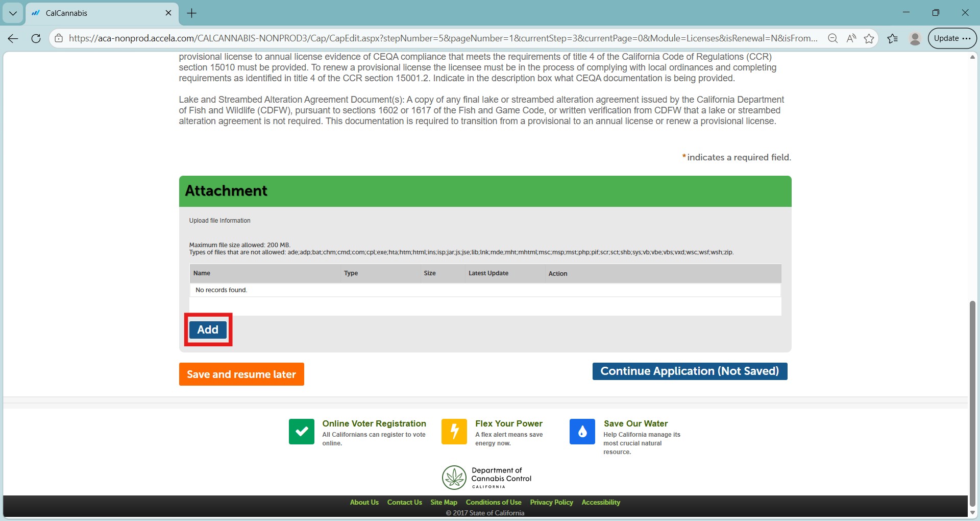Click the Department of Cannabis Control logo
Viewport: 980px width, 521px height.
tap(487, 478)
